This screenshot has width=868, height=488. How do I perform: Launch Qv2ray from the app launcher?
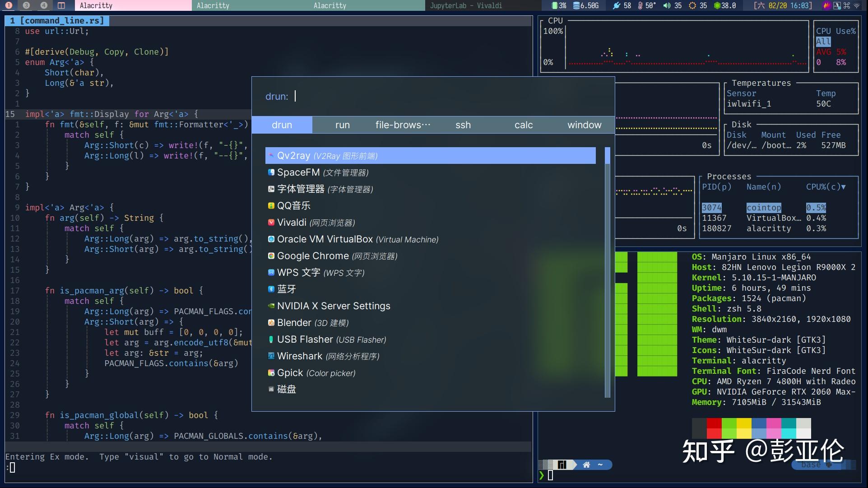click(294, 155)
